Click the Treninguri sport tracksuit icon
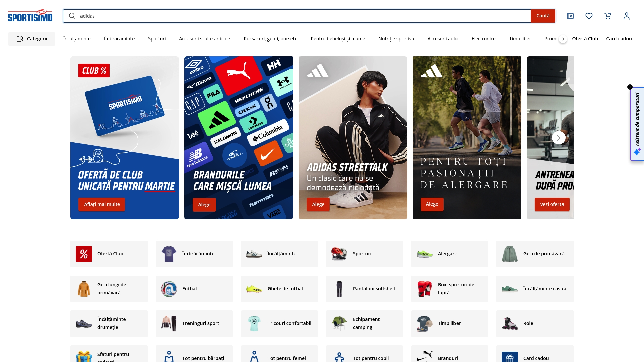Screen dimensions: 644x362 pos(169,324)
